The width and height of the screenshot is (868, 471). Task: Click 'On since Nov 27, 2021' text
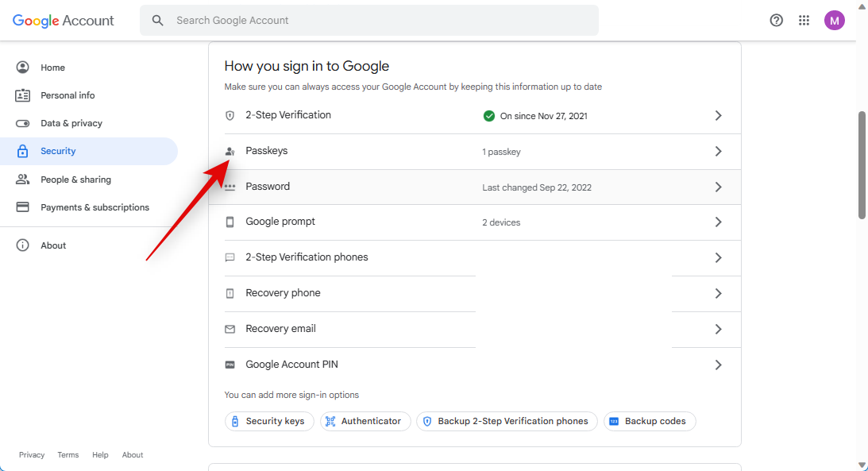[544, 116]
